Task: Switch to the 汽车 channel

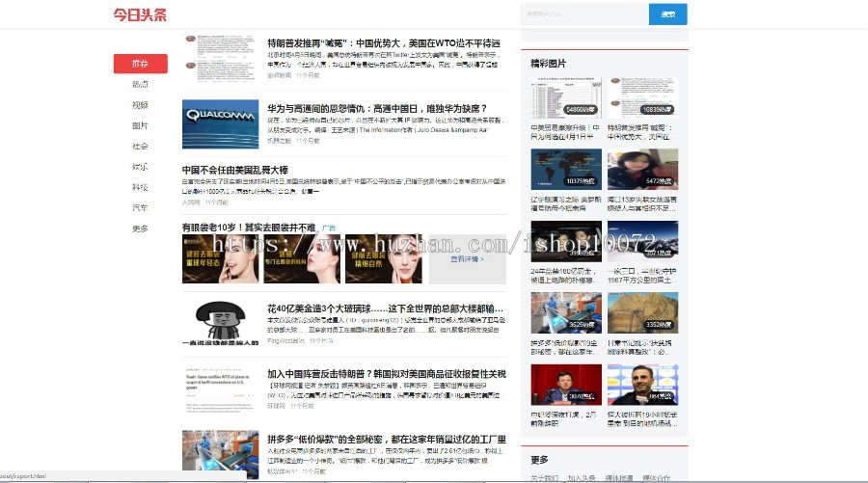Action: [x=140, y=207]
